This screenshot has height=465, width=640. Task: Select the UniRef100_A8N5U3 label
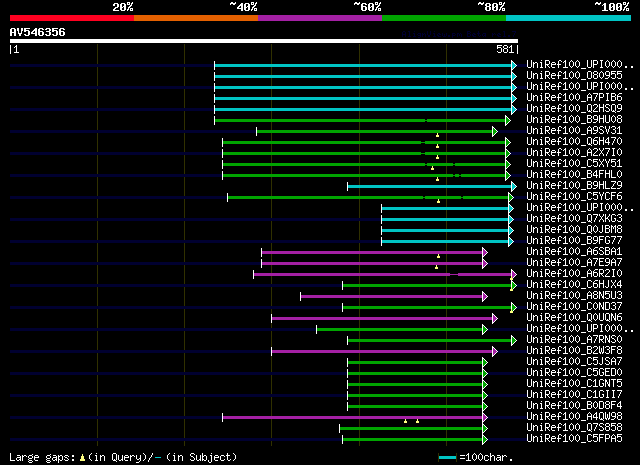coord(574,296)
